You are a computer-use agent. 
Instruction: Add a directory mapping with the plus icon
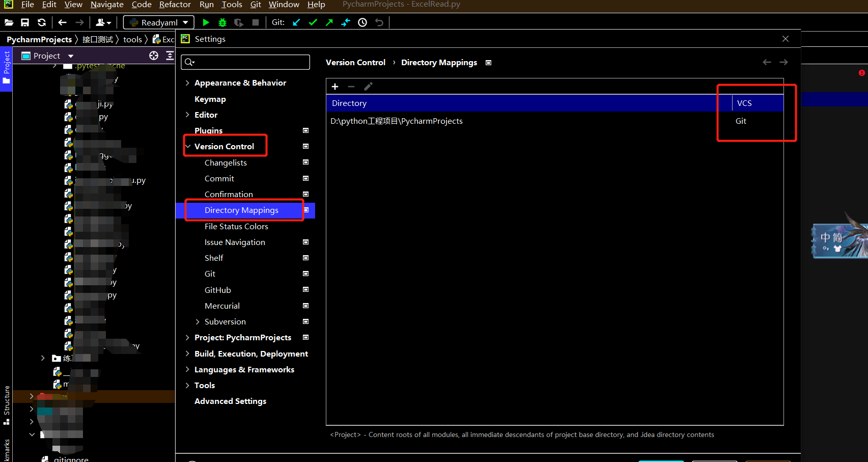coord(335,86)
